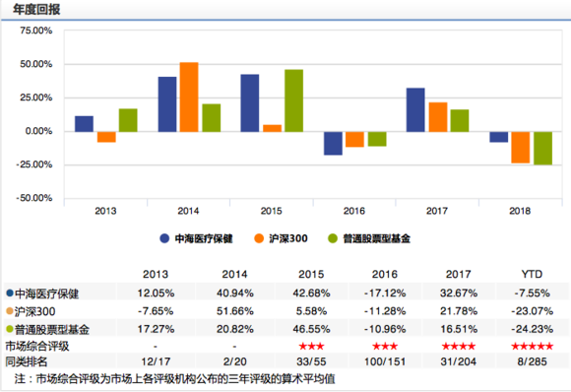Click the 2017 blue 中海医疗保健 bar
Viewport: 571px width, 392px height.
coord(415,109)
